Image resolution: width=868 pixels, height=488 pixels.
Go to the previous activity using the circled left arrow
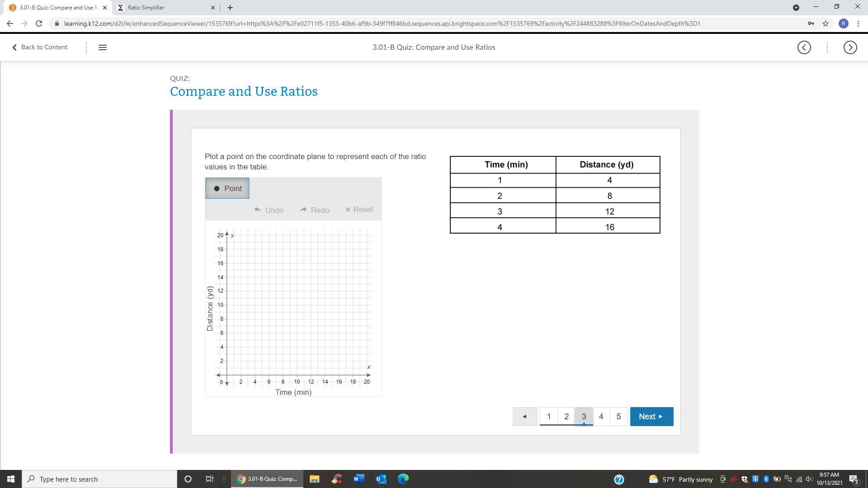point(804,47)
